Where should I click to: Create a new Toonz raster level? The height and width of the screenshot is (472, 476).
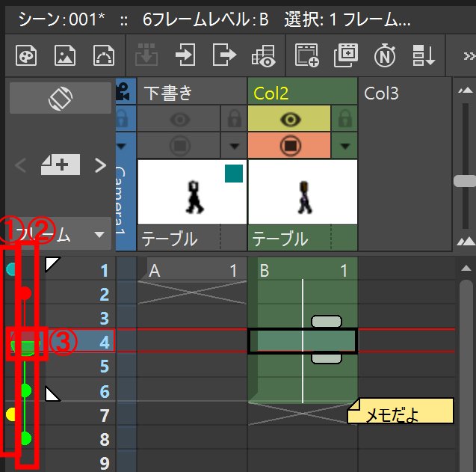26,55
